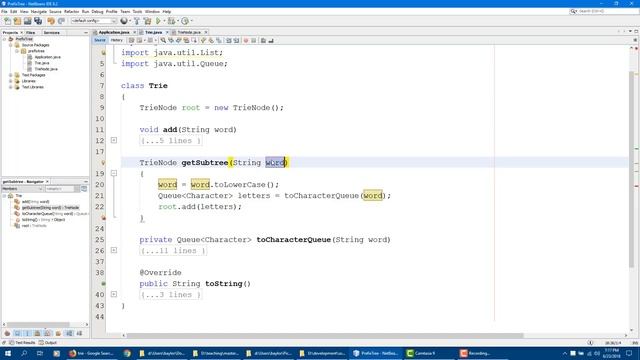This screenshot has width=640, height=360.
Task: Expand the Libraries tree node
Action: [11, 81]
